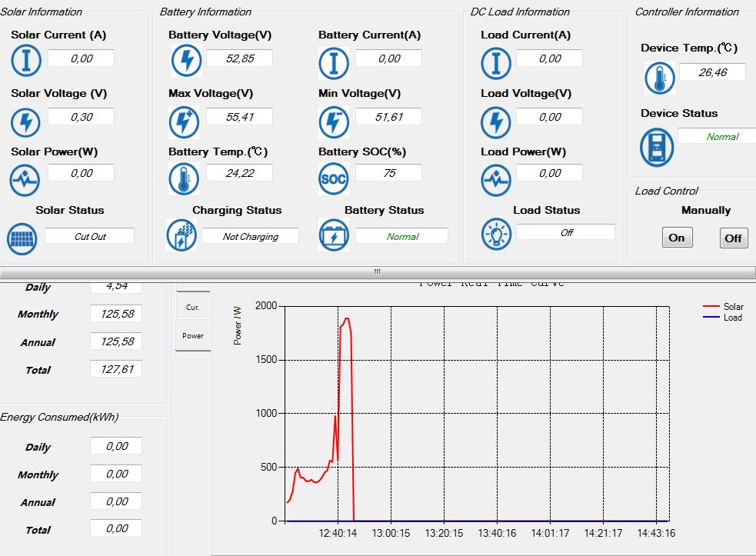Click the Battery Voltage value field
The width and height of the screenshot is (756, 556).
[240, 58]
